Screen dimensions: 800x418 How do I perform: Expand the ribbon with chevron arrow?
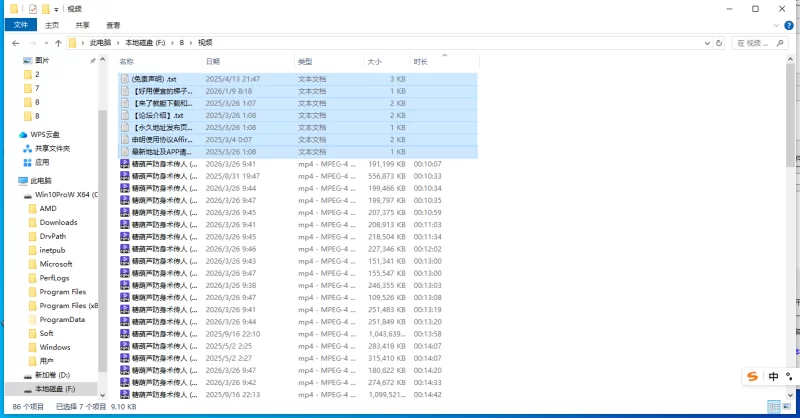[x=776, y=25]
